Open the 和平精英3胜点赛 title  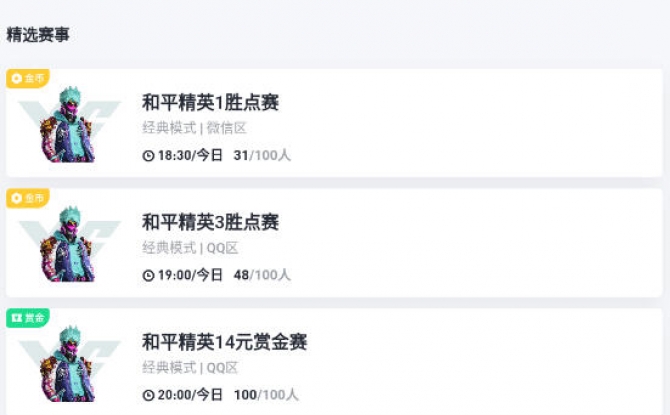click(x=210, y=222)
